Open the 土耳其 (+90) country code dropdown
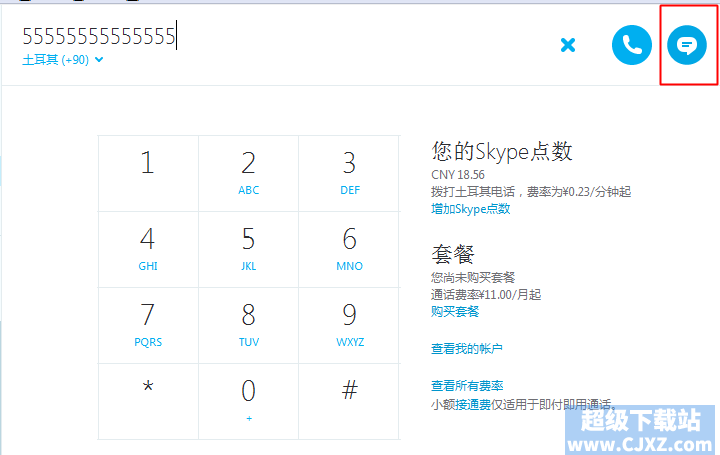The width and height of the screenshot is (720, 455). coord(63,60)
